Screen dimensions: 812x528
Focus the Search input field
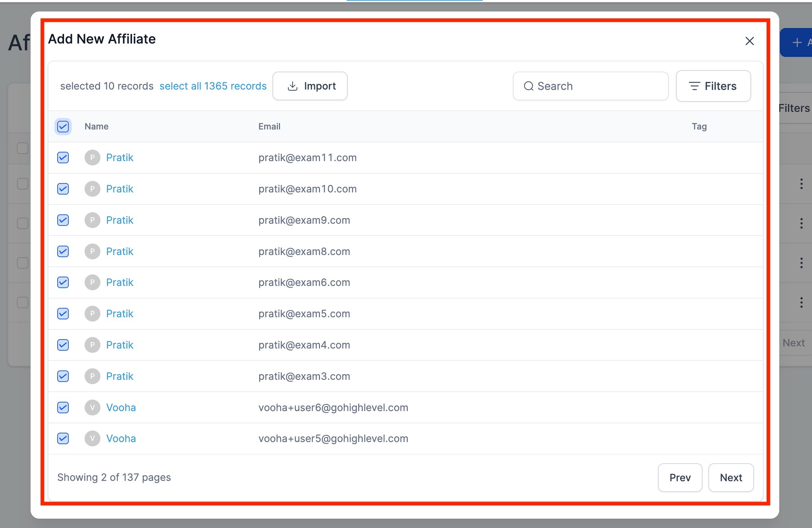[591, 86]
